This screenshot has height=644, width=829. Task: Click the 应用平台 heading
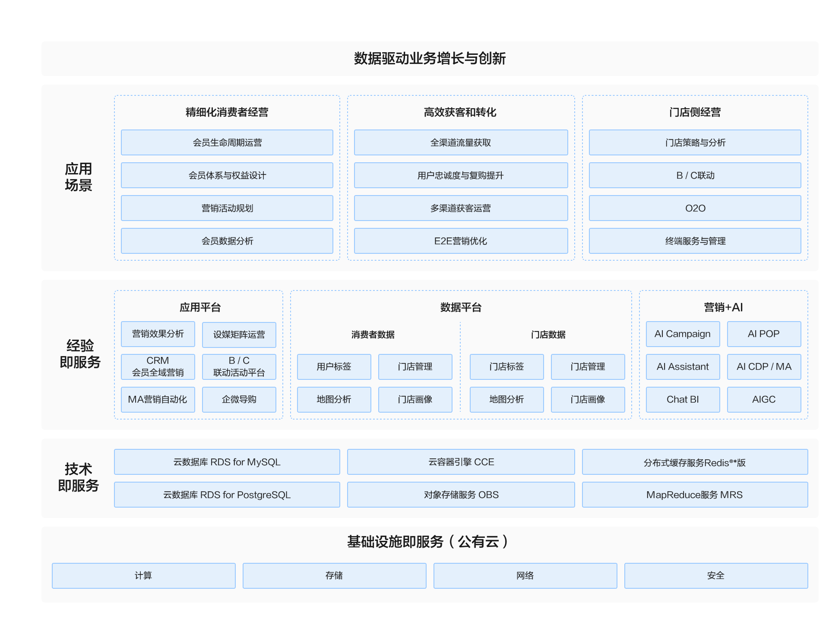pyautogui.click(x=200, y=307)
